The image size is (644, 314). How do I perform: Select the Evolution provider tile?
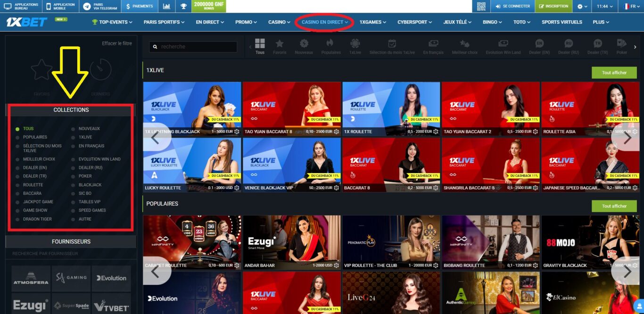[111, 278]
